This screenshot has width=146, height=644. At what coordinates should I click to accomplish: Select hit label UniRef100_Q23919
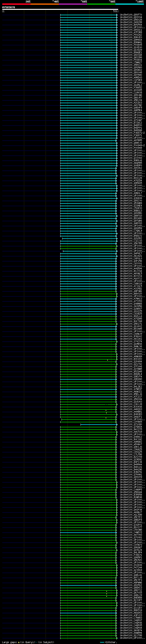[x=131, y=570]
